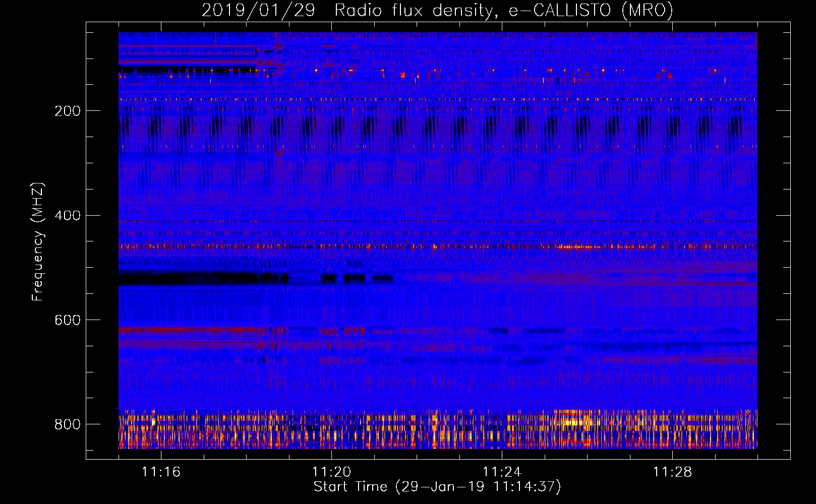Click the x-axis label "Start Time (29-Jan-19 11:14:37)"

(437, 487)
